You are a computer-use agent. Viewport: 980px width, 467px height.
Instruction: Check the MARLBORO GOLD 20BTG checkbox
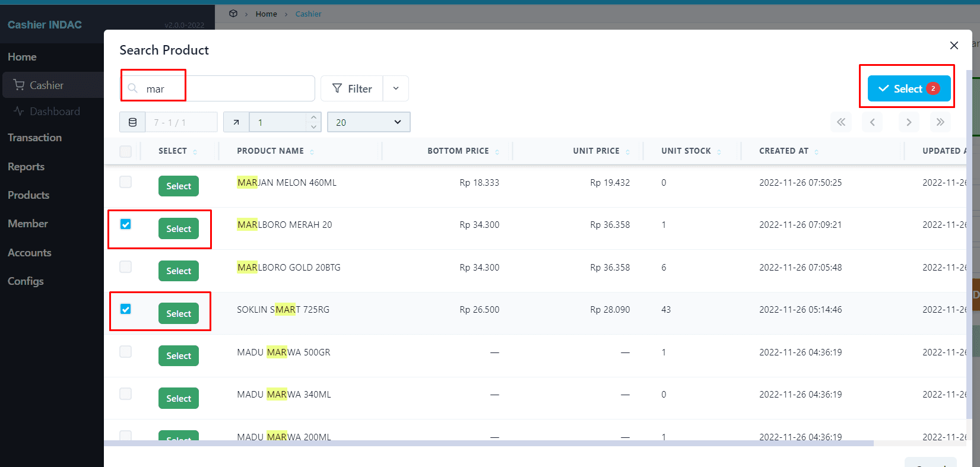[x=125, y=266]
